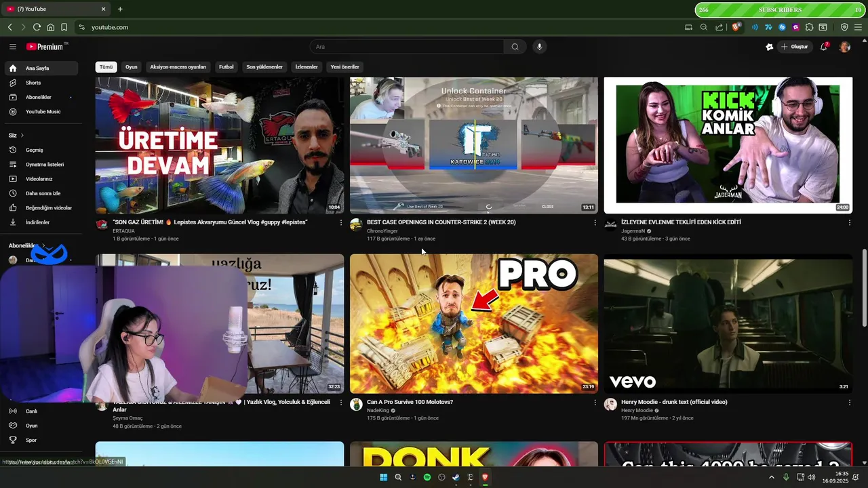The image size is (868, 488).
Task: Open Spotify from the taskbar
Action: 427,477
